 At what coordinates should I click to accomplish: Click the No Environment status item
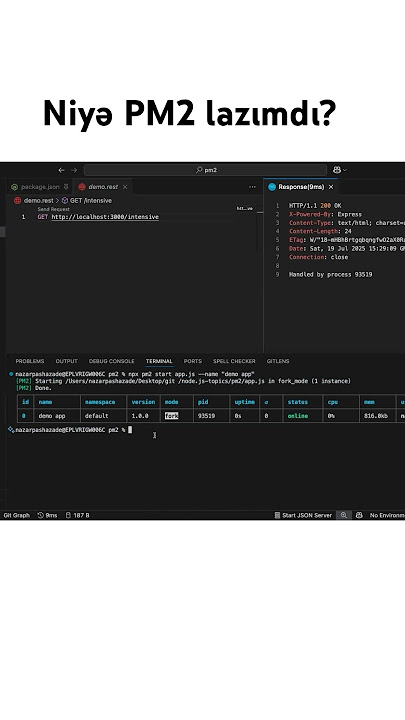pos(387,516)
